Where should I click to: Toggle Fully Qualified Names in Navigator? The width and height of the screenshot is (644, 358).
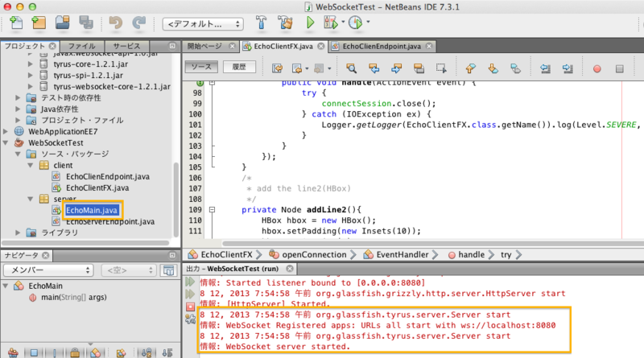(122, 352)
